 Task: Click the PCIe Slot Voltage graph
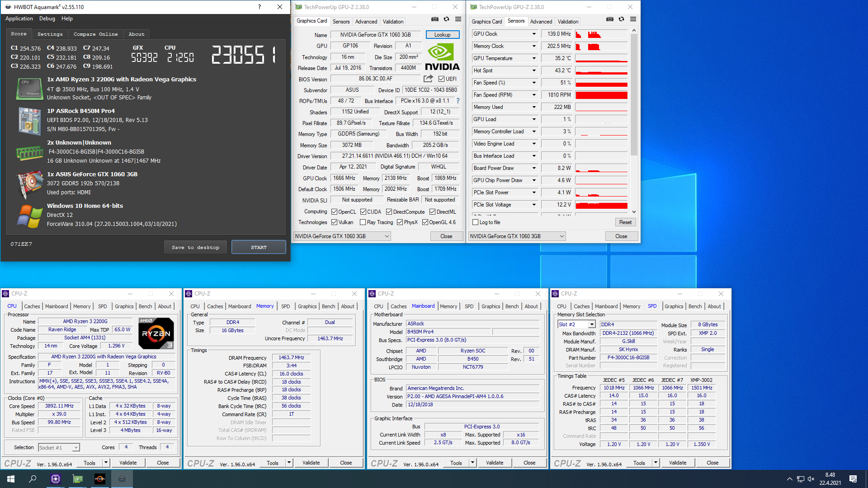point(601,205)
